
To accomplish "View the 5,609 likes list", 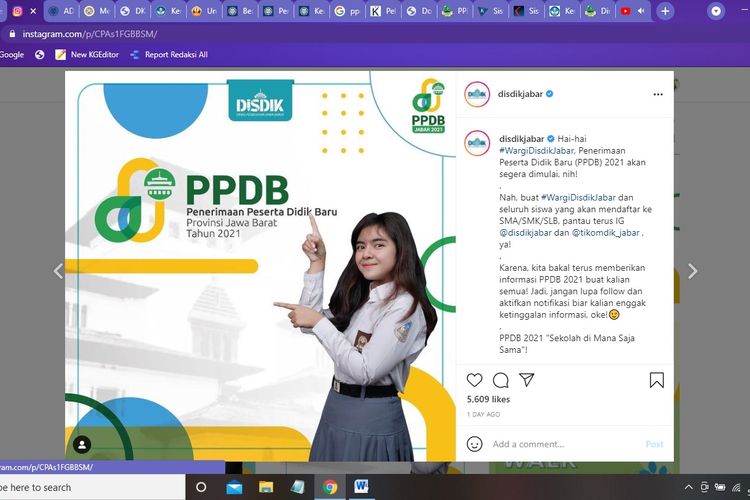I will click(488, 399).
